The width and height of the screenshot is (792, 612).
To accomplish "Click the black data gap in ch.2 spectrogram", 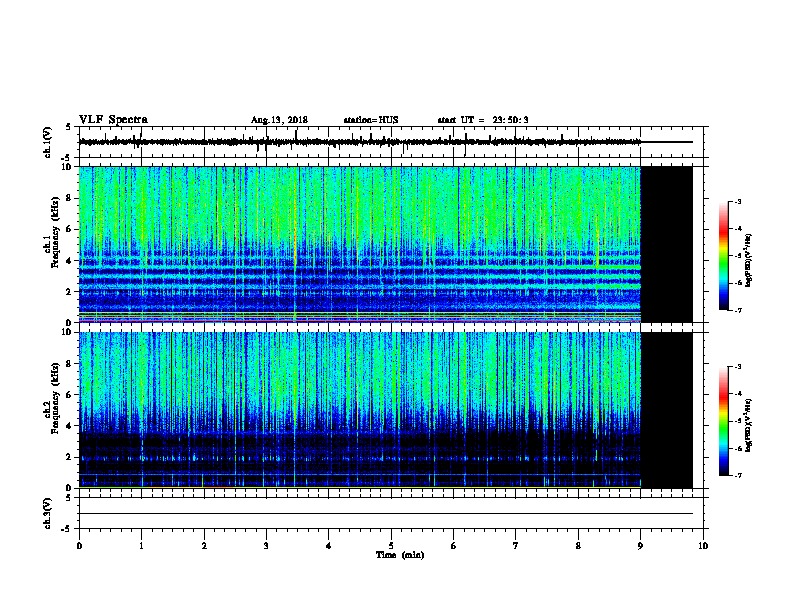I will pyautogui.click(x=666, y=410).
